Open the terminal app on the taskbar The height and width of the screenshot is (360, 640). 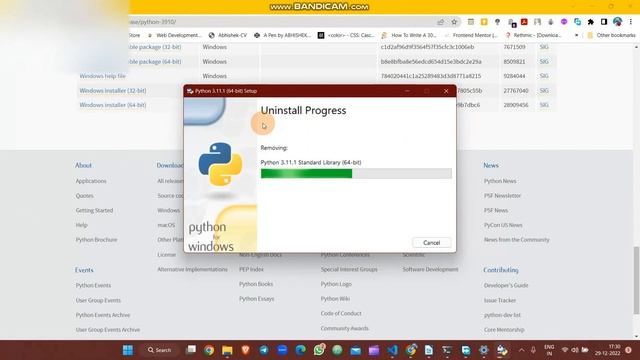coord(447,350)
